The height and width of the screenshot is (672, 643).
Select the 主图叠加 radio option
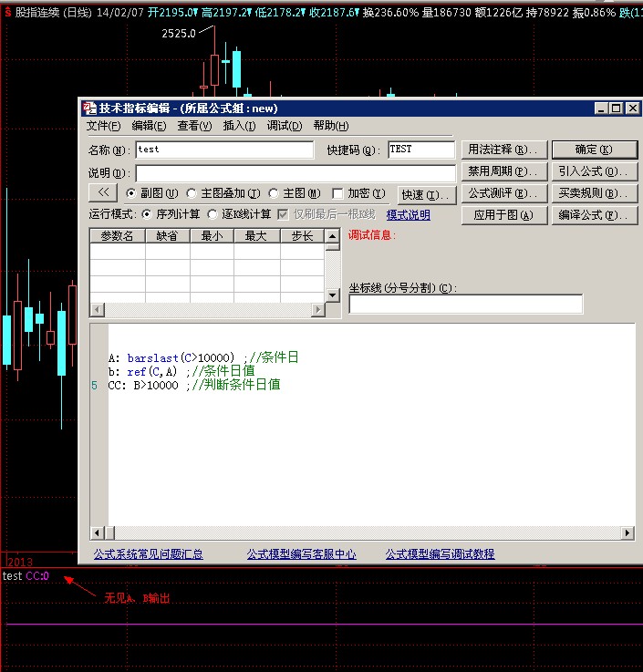(x=192, y=193)
